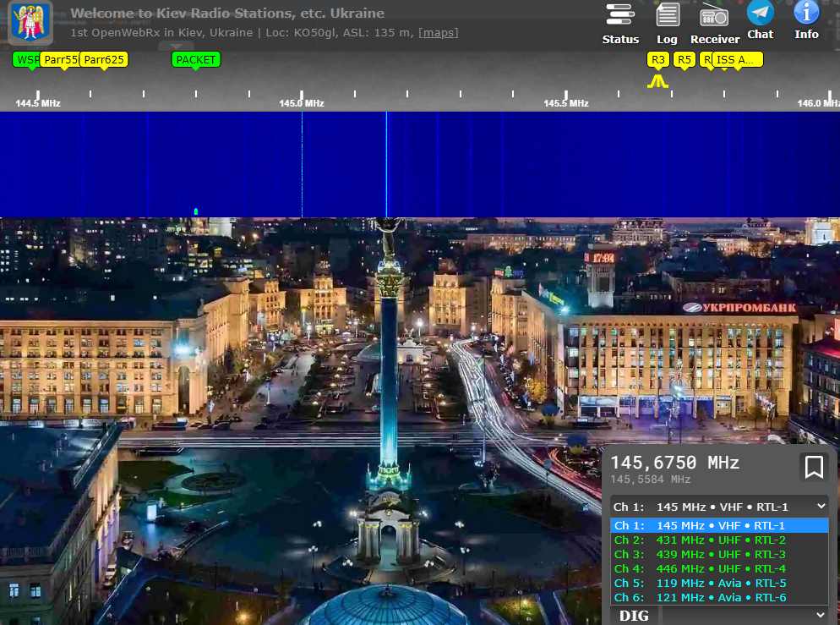Jump to the PACKET bookmark
The width and height of the screenshot is (840, 625).
coord(196,60)
